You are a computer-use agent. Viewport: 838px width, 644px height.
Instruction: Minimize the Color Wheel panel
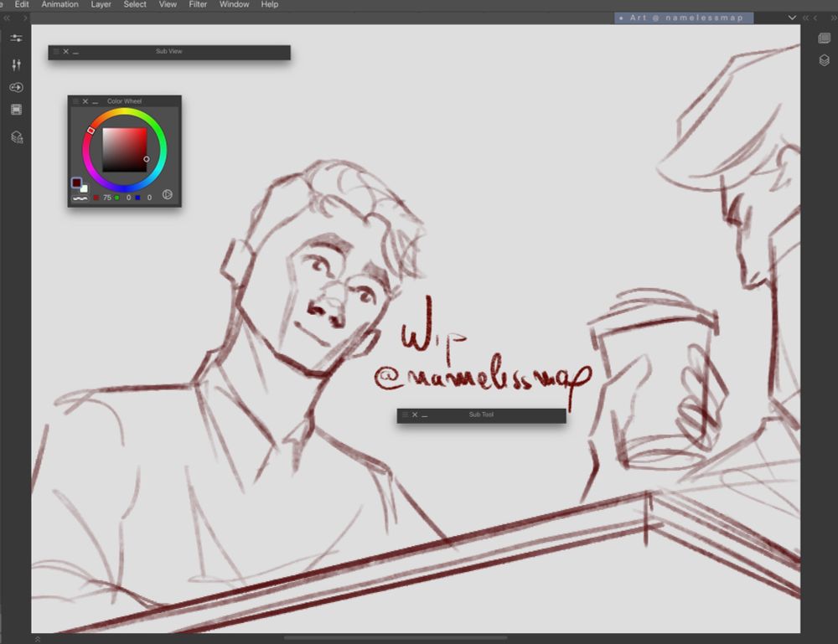96,101
